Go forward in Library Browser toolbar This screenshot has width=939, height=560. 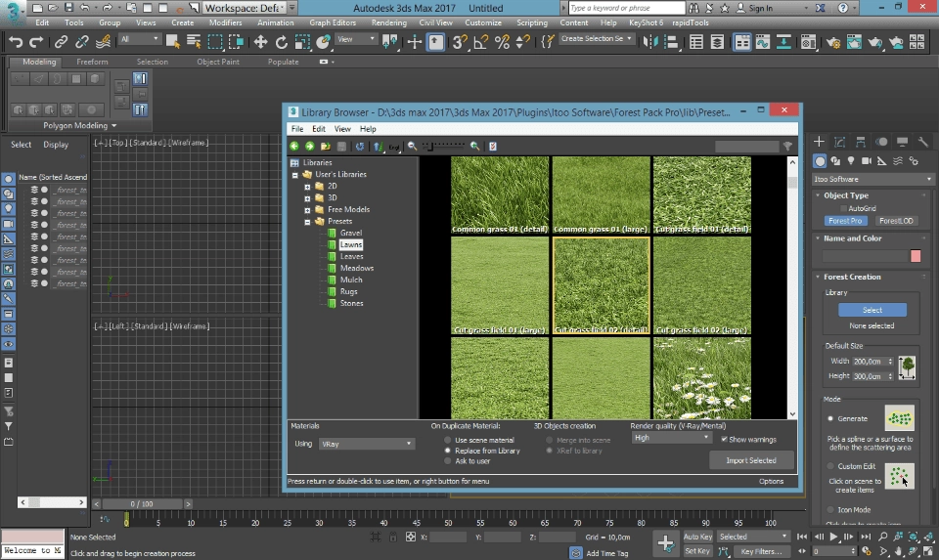(x=310, y=146)
